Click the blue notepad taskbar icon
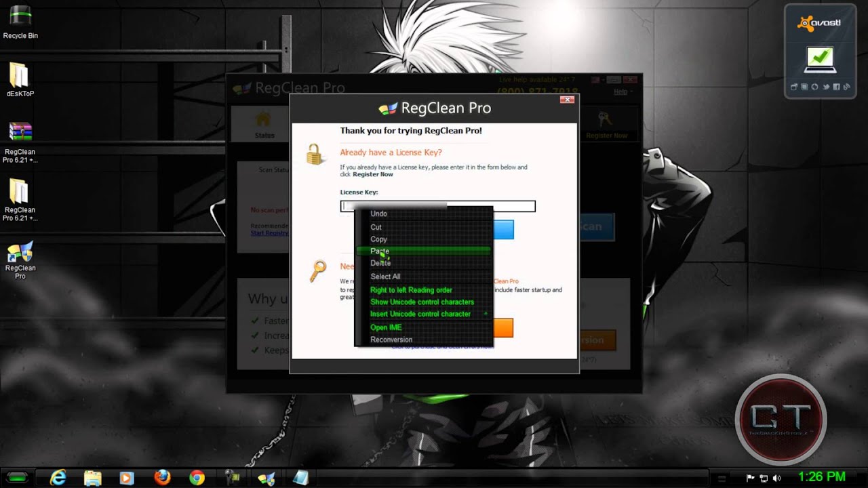This screenshot has height=488, width=868. coord(300,478)
